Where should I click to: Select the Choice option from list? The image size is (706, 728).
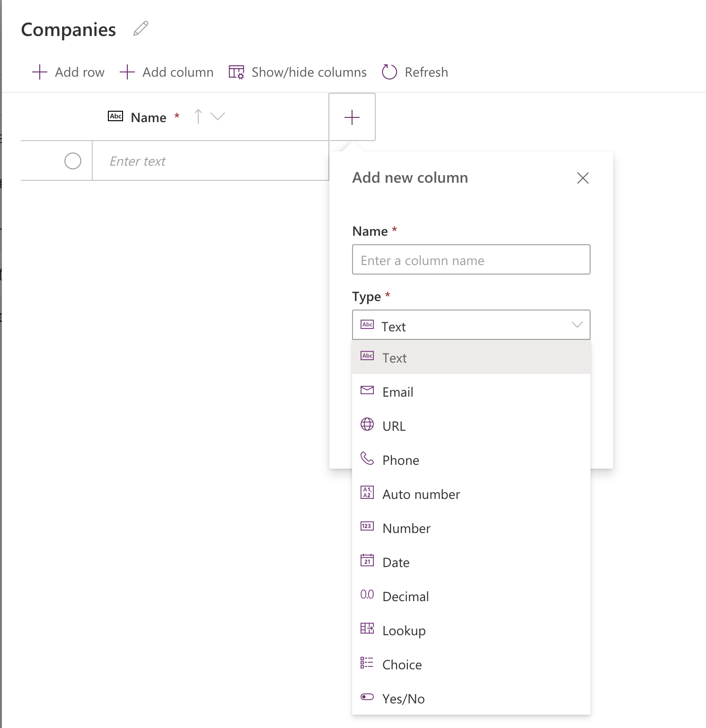[401, 664]
